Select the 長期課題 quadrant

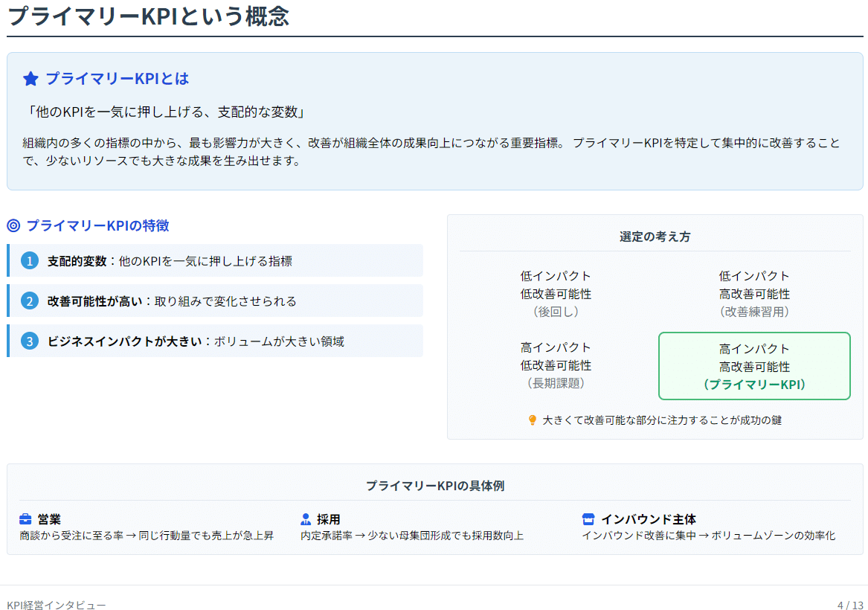click(x=556, y=365)
